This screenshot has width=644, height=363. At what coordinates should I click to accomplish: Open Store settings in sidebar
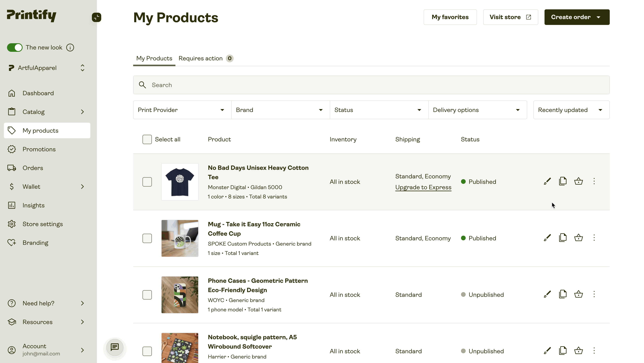pyautogui.click(x=47, y=224)
